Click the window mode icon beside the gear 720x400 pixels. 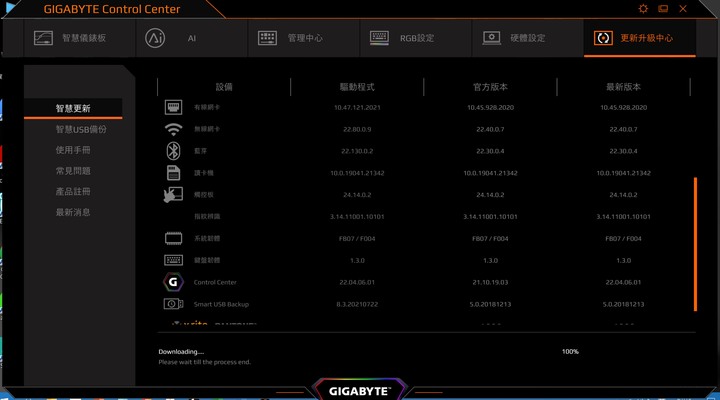point(663,9)
